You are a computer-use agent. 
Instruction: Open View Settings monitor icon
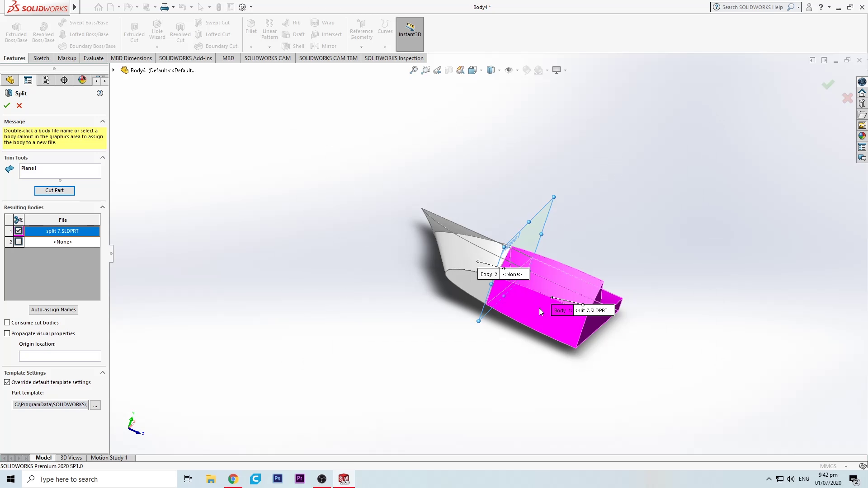coord(557,70)
